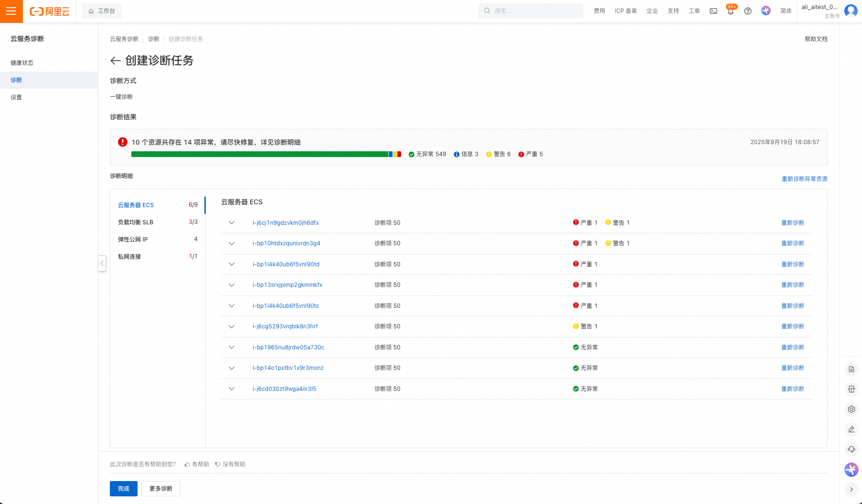Switch language via 简体
862x504 pixels.
[786, 11]
